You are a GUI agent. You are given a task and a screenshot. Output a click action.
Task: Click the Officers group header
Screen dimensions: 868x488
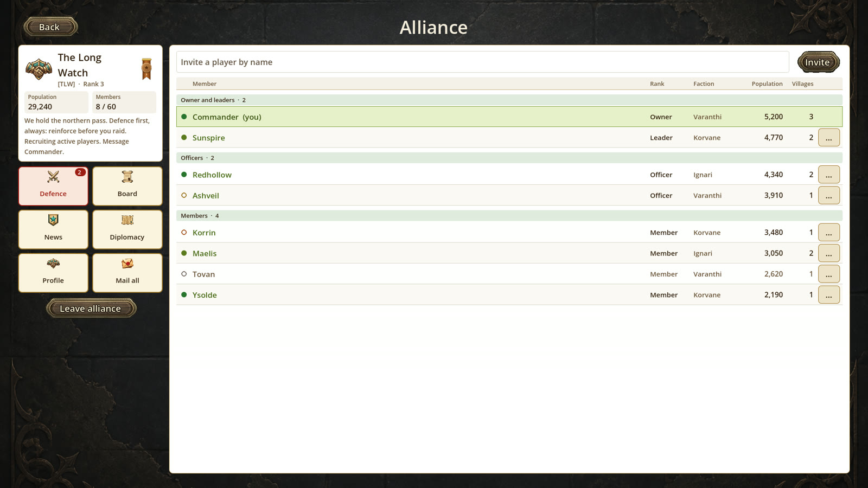[x=509, y=158]
